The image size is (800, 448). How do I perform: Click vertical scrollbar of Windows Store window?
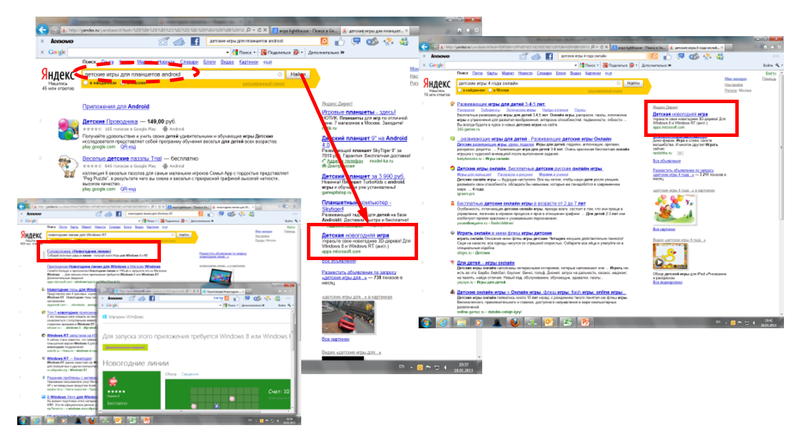tap(293, 360)
